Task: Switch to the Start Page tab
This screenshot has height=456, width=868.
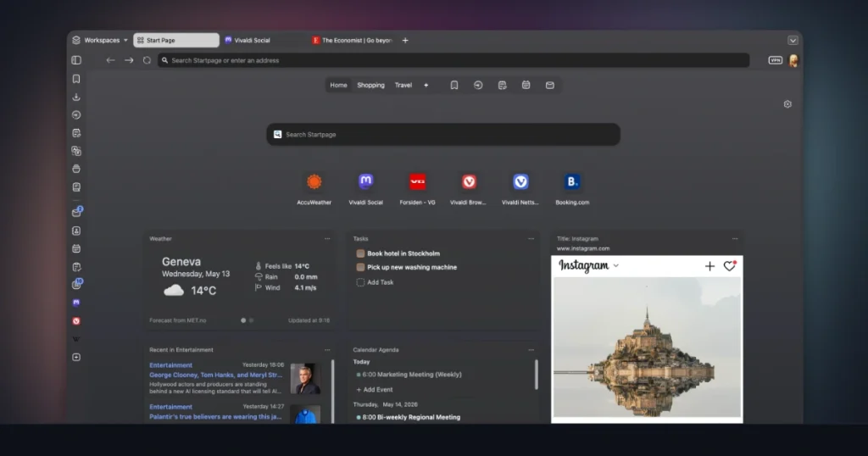Action: pyautogui.click(x=176, y=41)
